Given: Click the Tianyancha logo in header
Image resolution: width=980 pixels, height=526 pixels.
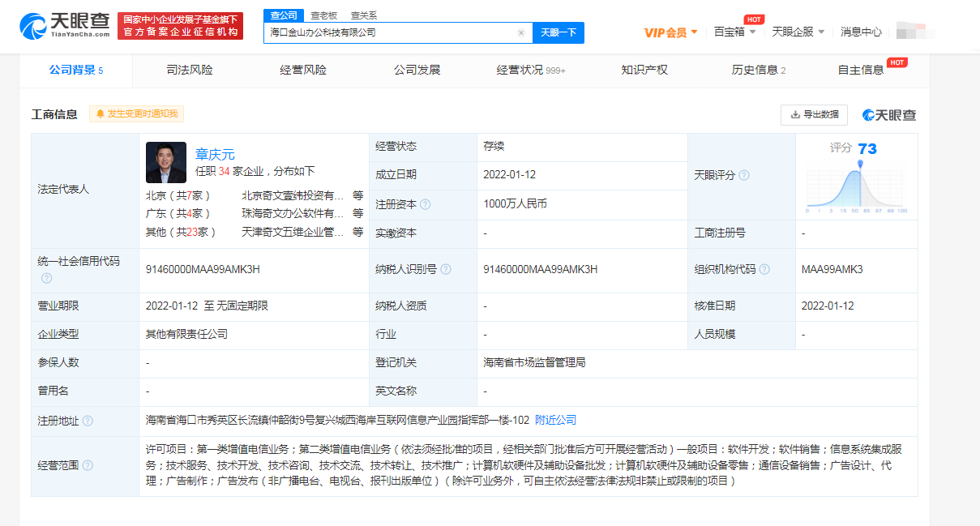Looking at the screenshot, I should tap(64, 26).
